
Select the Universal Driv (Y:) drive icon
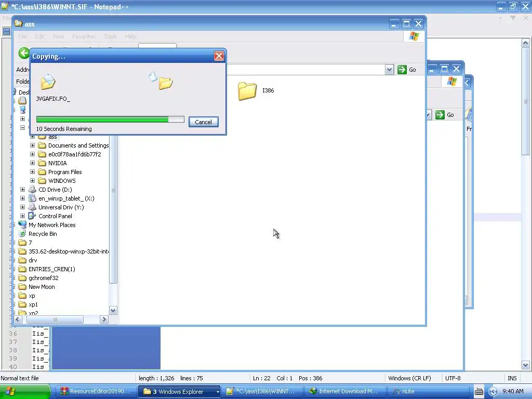tap(32, 207)
